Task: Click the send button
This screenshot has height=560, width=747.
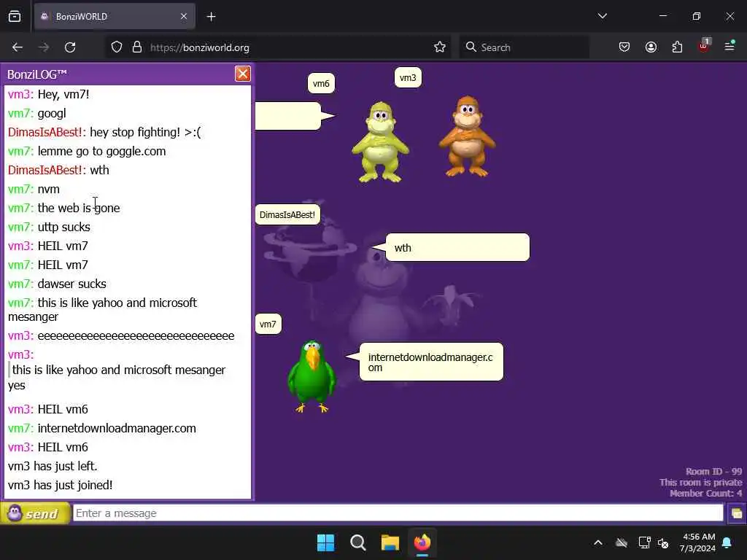Action: coord(35,513)
